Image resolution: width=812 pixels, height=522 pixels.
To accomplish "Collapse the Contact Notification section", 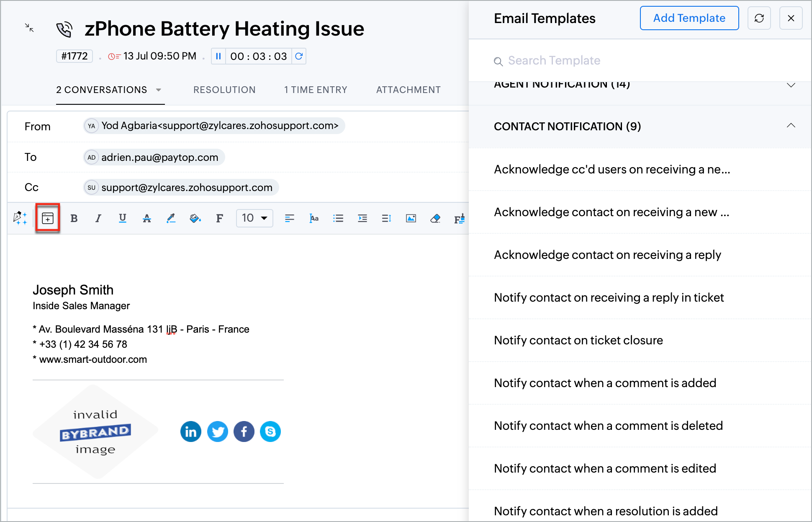I will click(x=791, y=126).
